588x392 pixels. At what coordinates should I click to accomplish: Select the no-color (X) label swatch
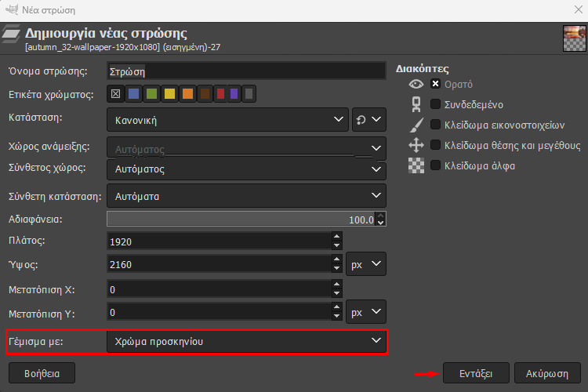coord(115,94)
